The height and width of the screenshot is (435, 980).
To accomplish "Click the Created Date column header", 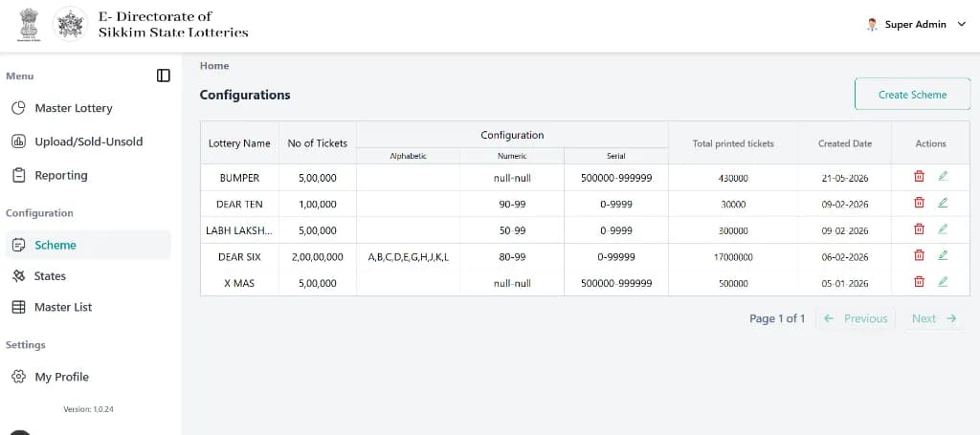I will [845, 143].
